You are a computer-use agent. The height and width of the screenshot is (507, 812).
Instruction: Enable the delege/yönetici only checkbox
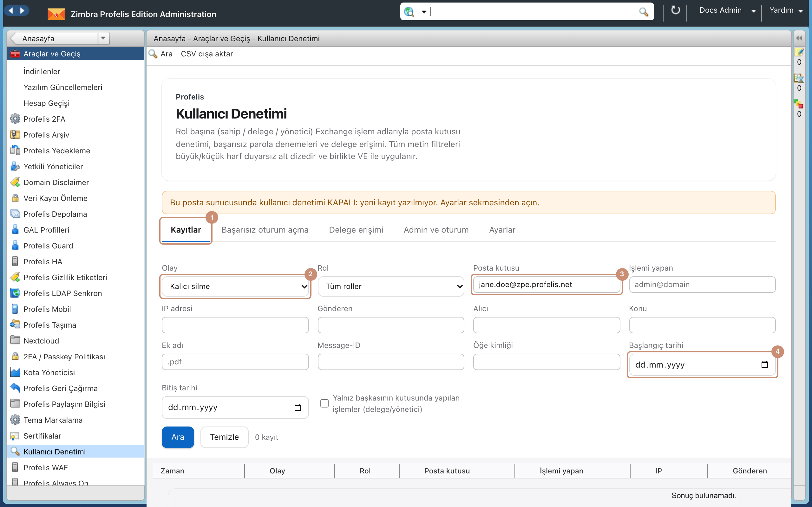tap(324, 403)
